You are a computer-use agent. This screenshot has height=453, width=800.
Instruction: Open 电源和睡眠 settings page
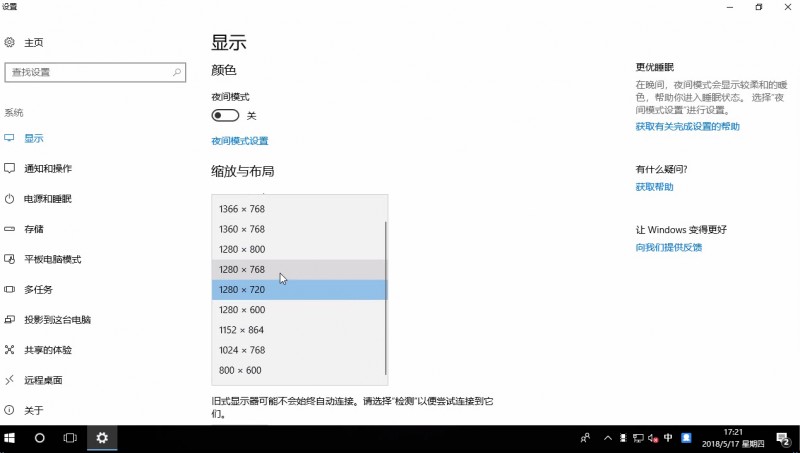point(48,199)
